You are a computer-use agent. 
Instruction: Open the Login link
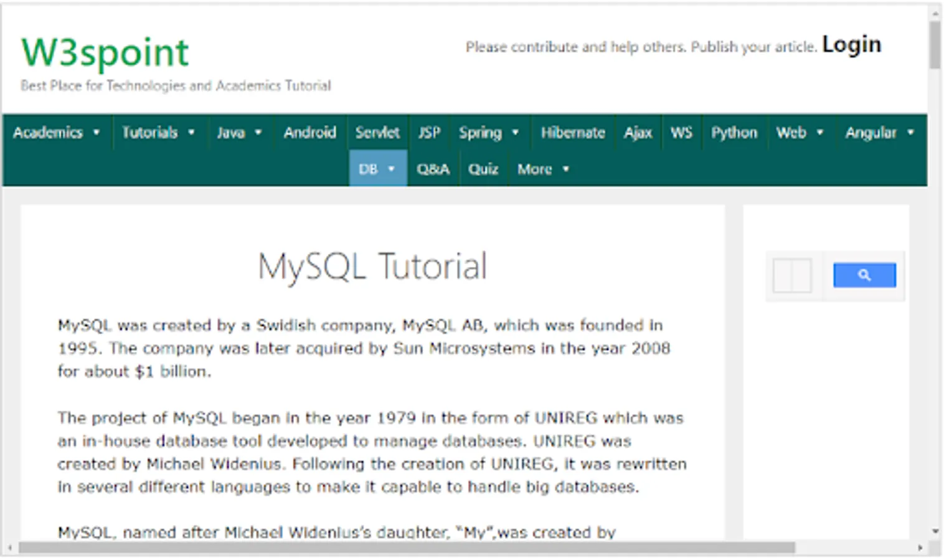coord(851,45)
